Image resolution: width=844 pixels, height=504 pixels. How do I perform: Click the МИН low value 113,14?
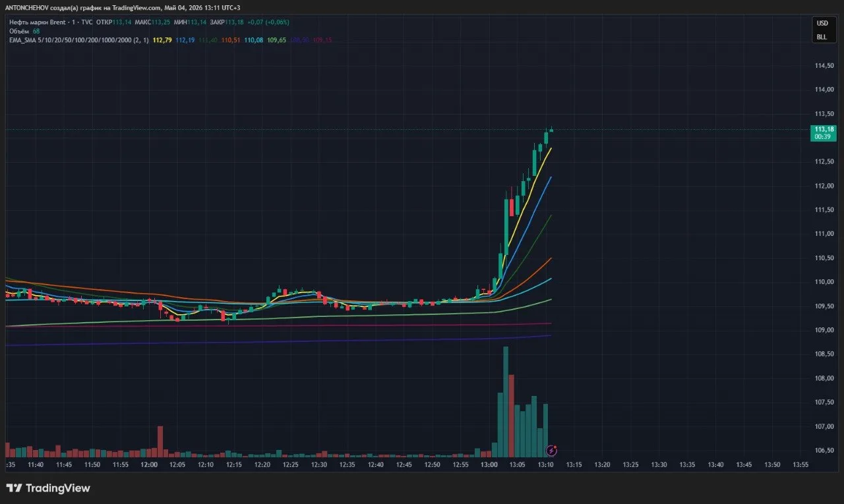tap(196, 22)
